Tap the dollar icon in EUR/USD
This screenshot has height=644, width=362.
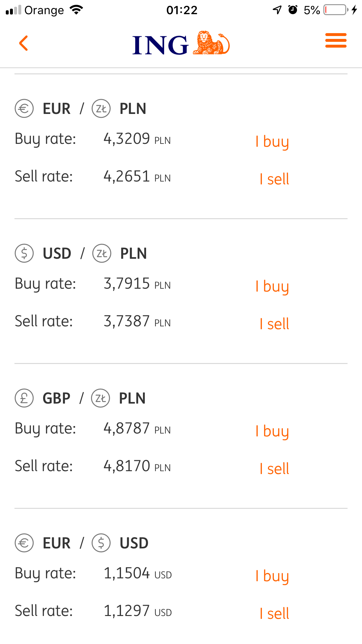pos(101,543)
